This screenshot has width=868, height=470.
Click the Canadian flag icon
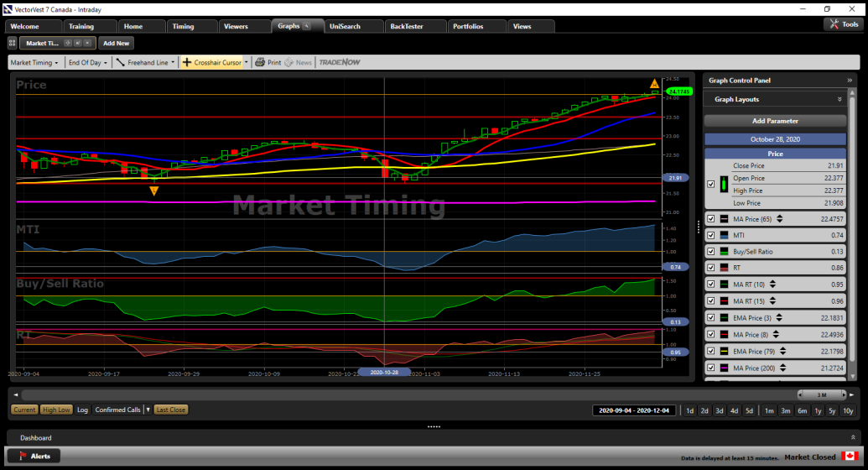pyautogui.click(x=850, y=456)
